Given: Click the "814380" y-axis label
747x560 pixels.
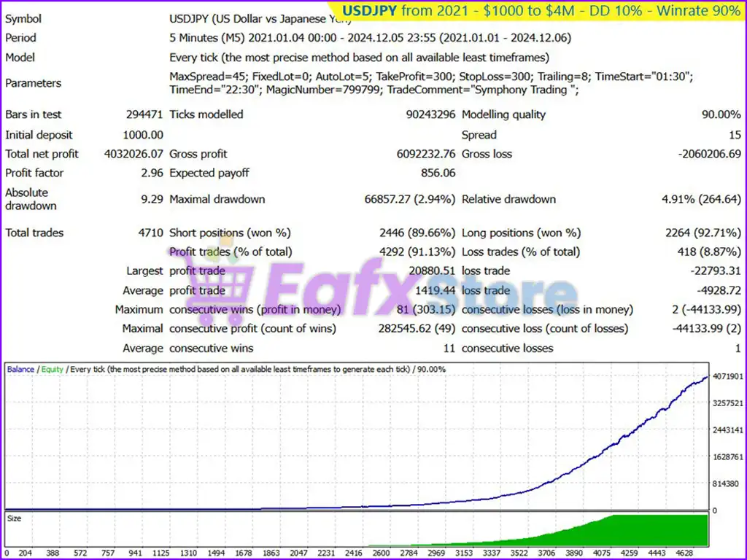Looking at the screenshot, I should point(726,484).
